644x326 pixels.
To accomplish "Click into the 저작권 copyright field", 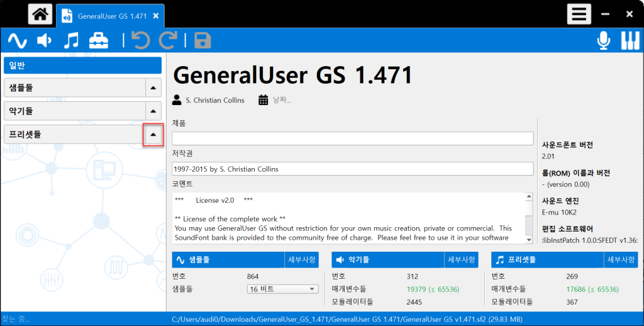I will coord(352,169).
